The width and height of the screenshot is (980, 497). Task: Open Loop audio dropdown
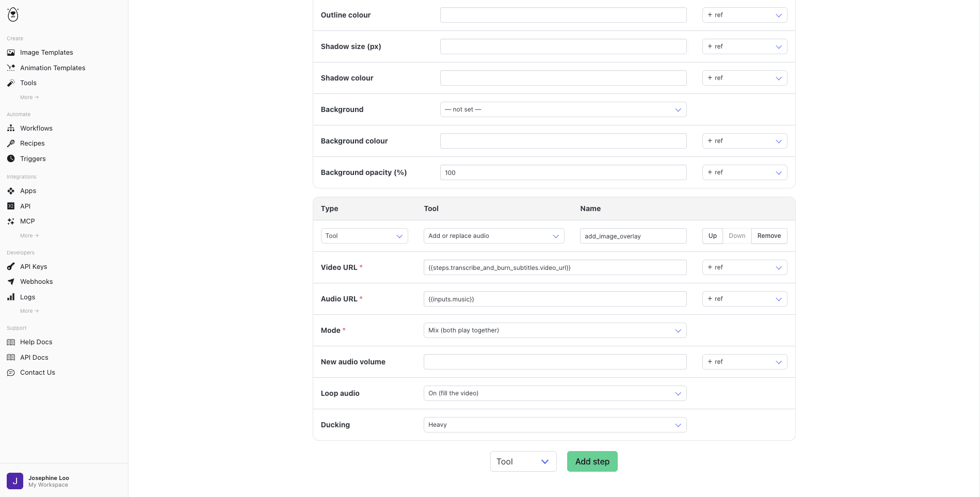(x=555, y=393)
